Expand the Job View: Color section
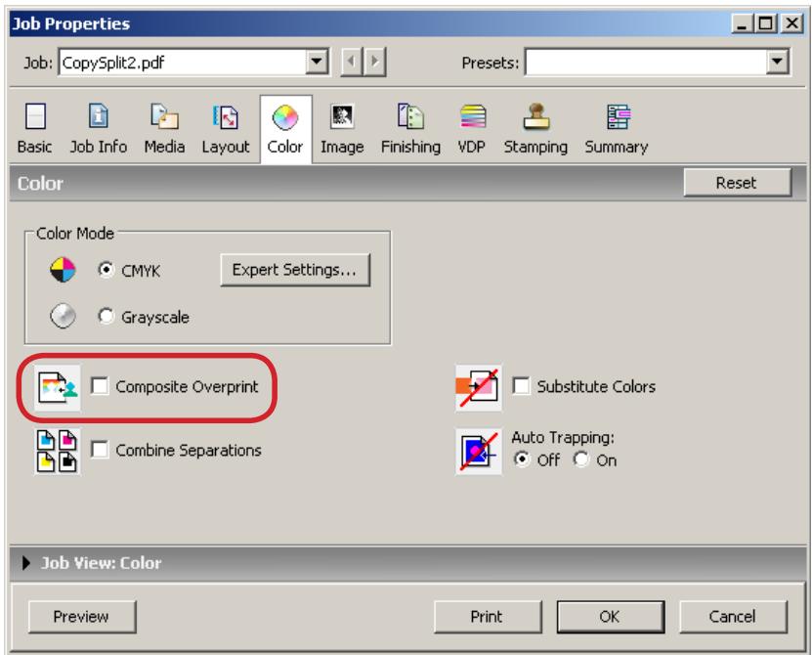 [25, 563]
